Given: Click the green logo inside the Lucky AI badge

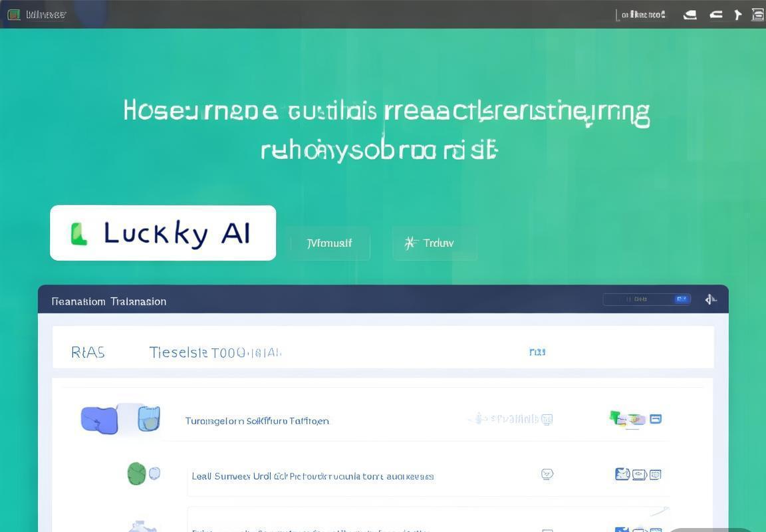Looking at the screenshot, I should (x=78, y=233).
